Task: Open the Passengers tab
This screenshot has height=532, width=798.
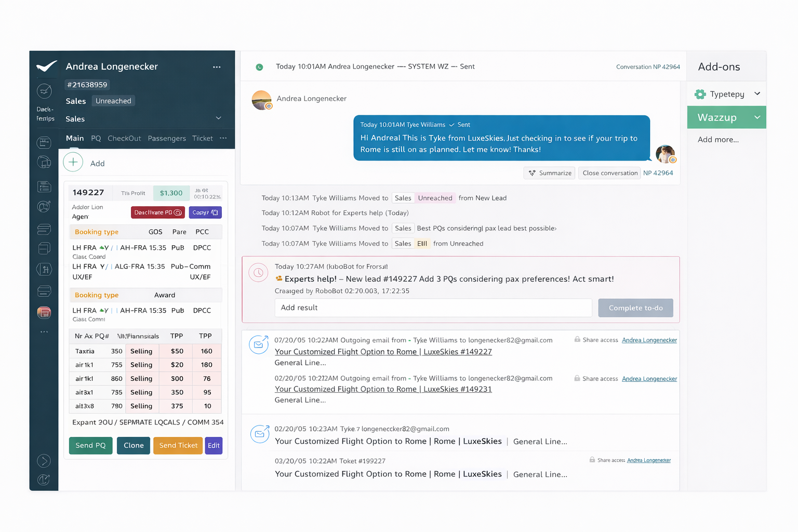Action: (167, 138)
